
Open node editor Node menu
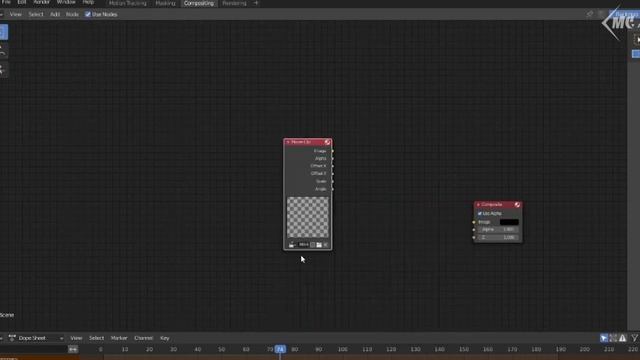pyautogui.click(x=72, y=14)
